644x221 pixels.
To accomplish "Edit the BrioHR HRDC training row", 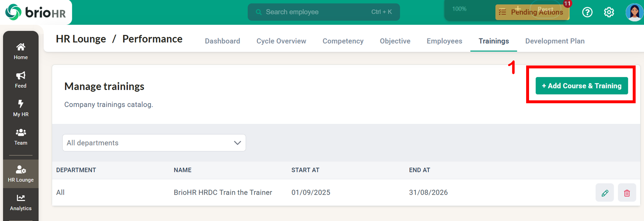I will tap(604, 193).
